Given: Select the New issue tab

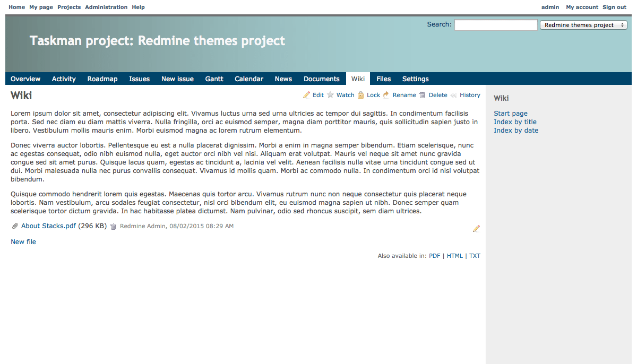Looking at the screenshot, I should 177,79.
